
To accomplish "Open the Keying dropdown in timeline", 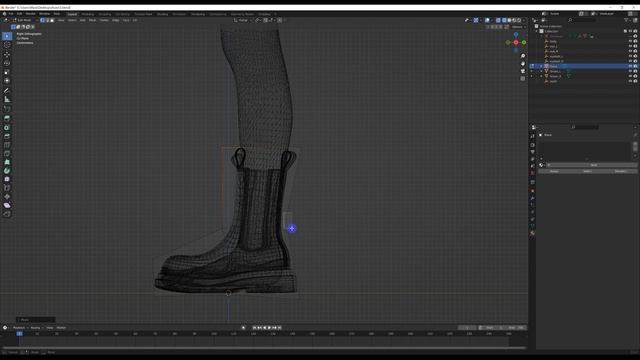I will click(x=36, y=328).
